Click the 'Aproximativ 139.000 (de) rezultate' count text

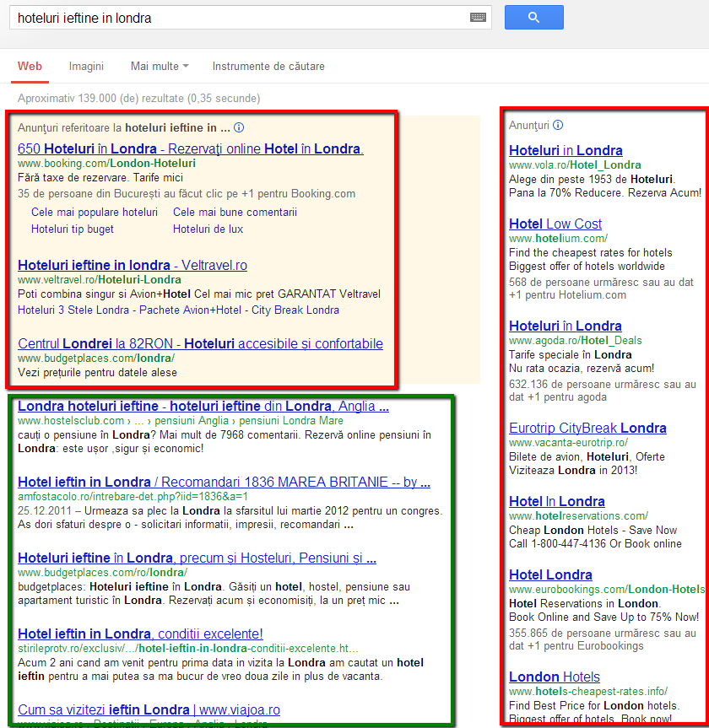point(139,99)
